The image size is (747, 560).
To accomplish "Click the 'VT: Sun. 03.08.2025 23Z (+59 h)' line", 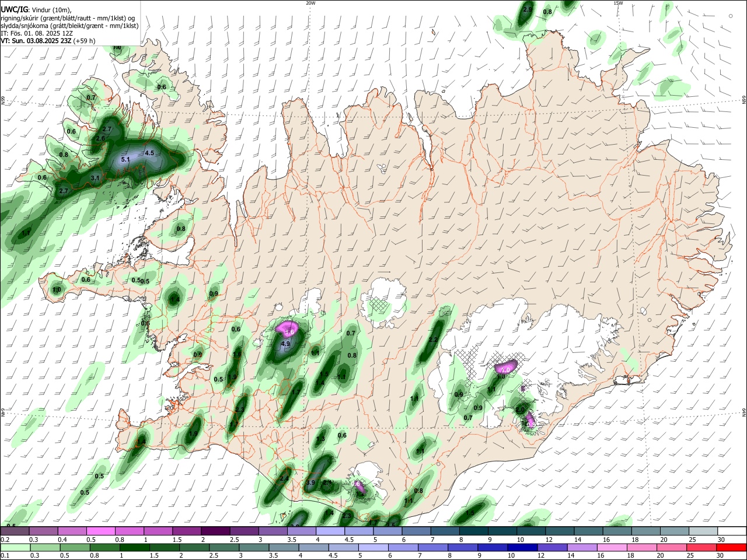I will point(48,41).
